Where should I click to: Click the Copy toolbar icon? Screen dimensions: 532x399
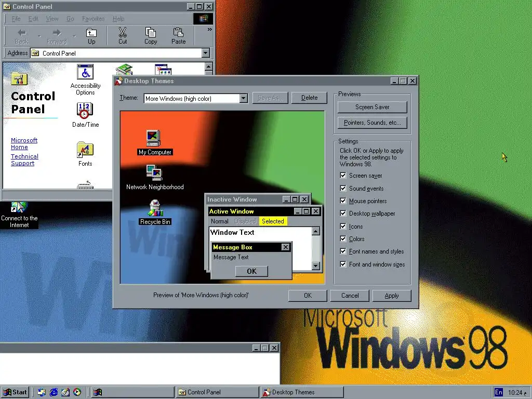pos(151,36)
